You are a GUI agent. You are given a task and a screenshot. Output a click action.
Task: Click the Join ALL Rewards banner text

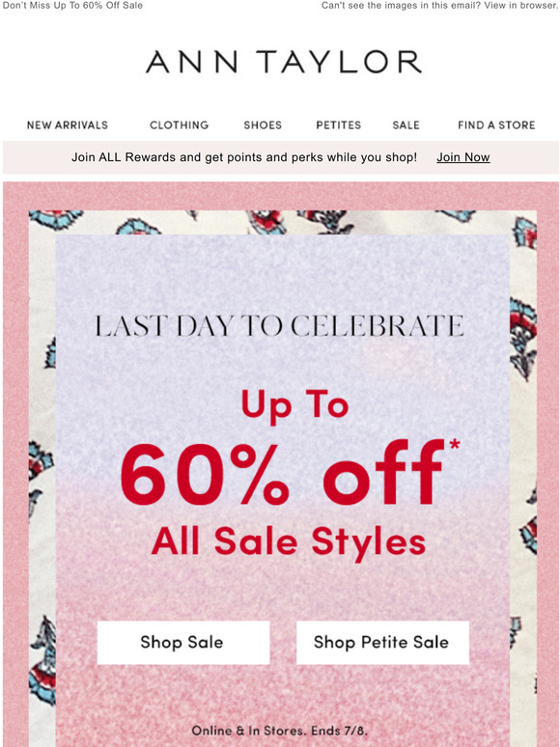pyautogui.click(x=244, y=157)
